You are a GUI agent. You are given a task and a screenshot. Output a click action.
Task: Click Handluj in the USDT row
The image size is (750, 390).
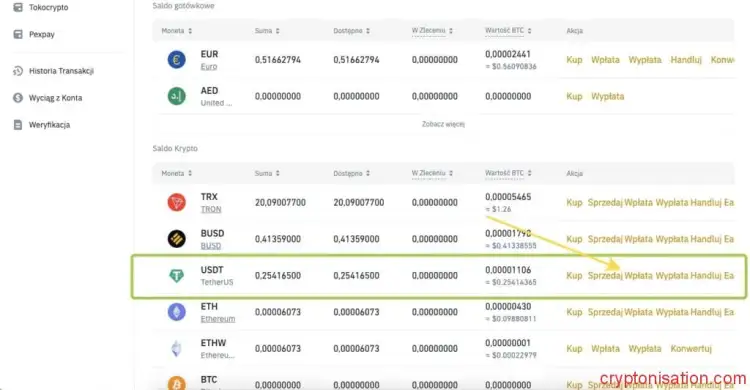706,276
